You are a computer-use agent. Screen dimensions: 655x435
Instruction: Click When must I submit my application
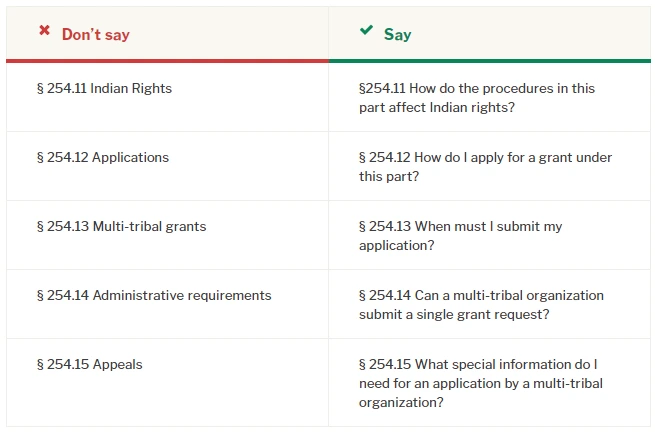click(x=460, y=236)
